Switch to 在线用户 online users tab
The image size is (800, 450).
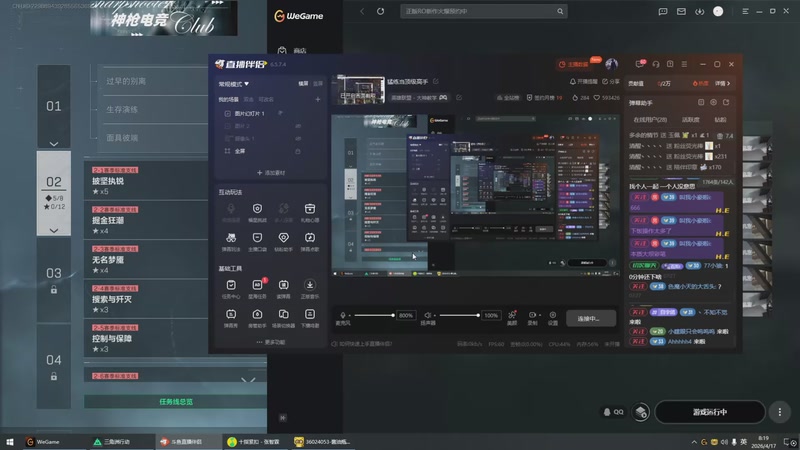pyautogui.click(x=650, y=119)
